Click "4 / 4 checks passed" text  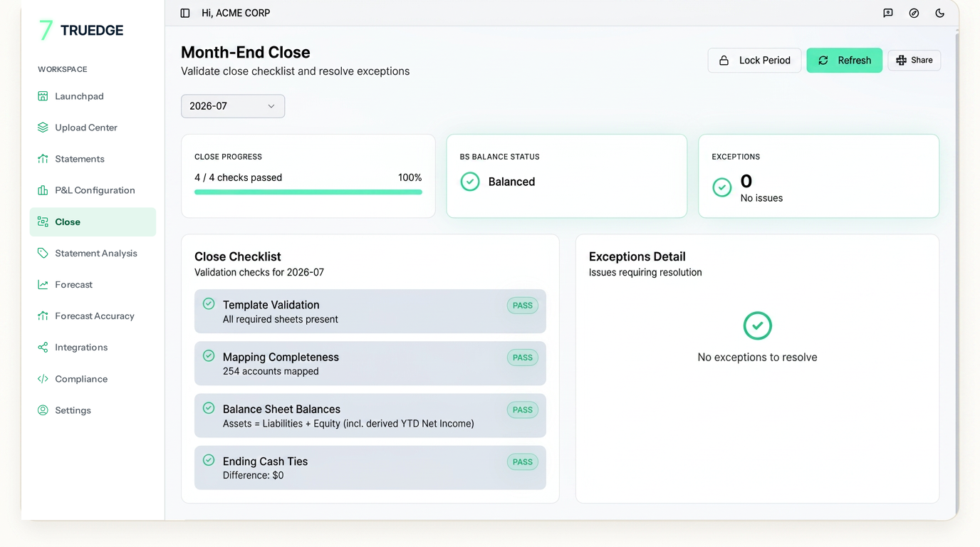coord(238,177)
